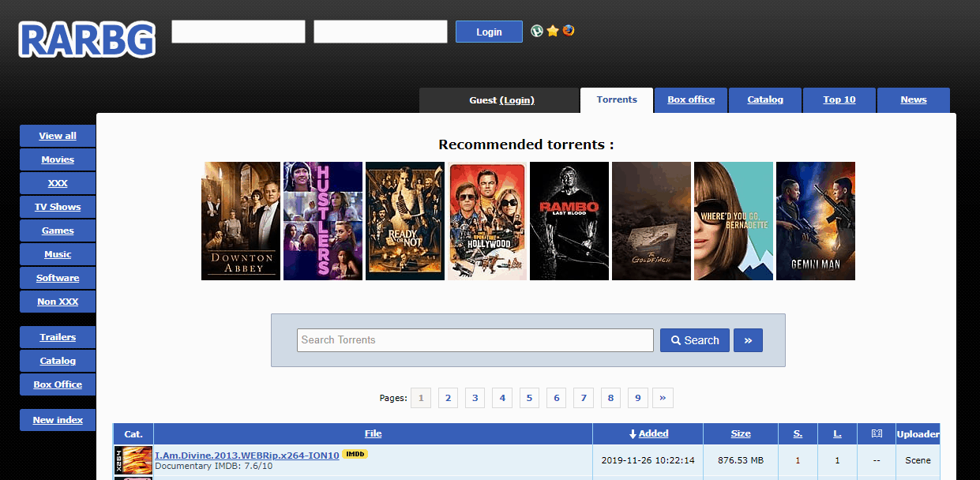Select View all in sidebar

click(58, 136)
